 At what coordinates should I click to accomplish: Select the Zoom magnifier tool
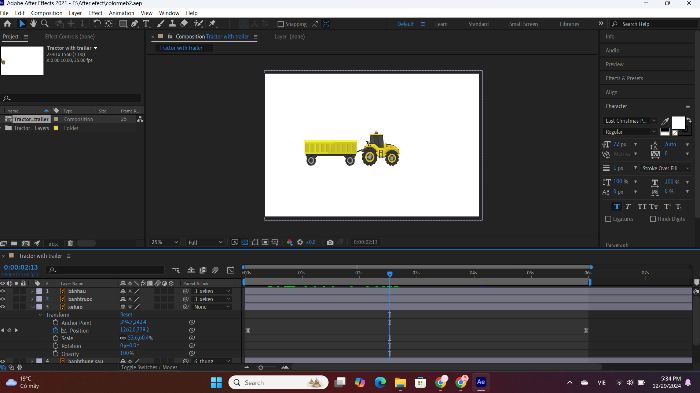click(45, 24)
